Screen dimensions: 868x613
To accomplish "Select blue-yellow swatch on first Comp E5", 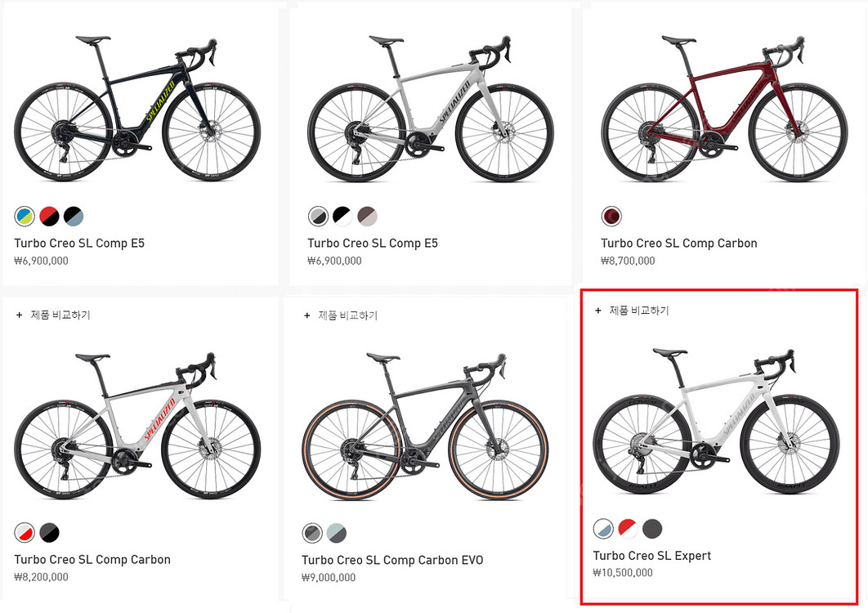I will [25, 216].
